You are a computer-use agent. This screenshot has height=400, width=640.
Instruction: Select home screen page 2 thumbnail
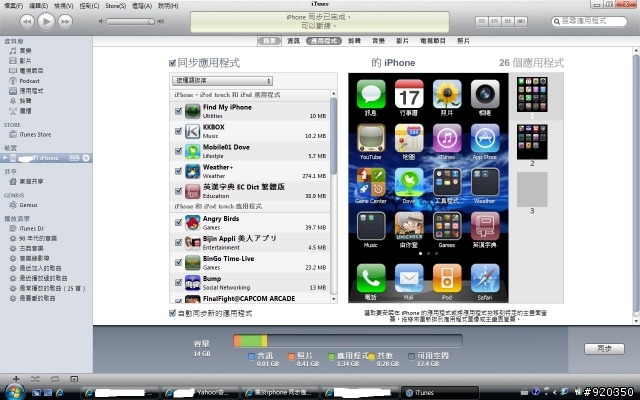(532, 142)
